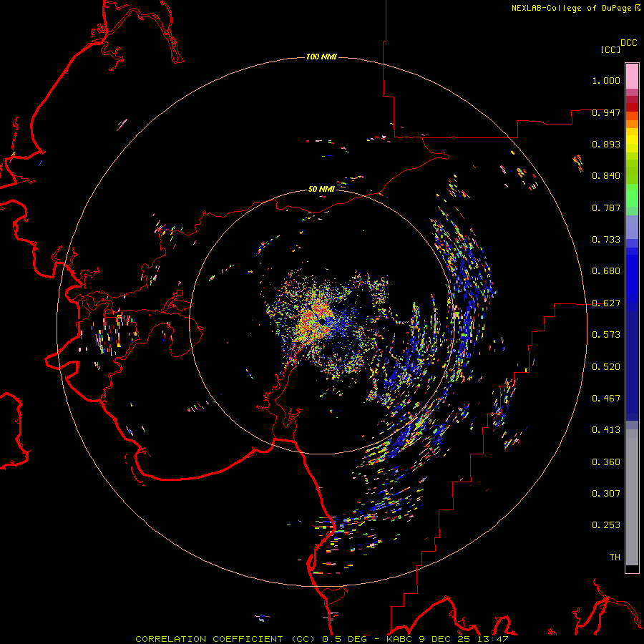Click the 0.947 legend value
Image resolution: width=644 pixels, height=644 pixels.
606,112
